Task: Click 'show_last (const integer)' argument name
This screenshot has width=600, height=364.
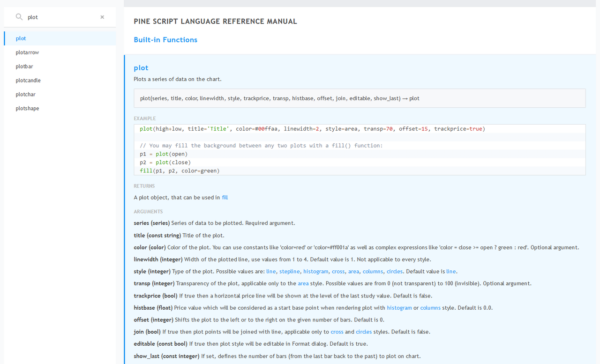Action: coord(166,357)
